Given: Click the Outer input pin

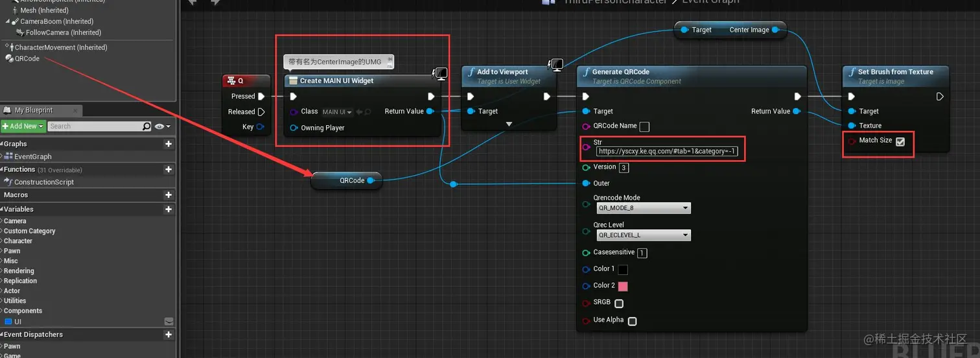Looking at the screenshot, I should [x=586, y=184].
